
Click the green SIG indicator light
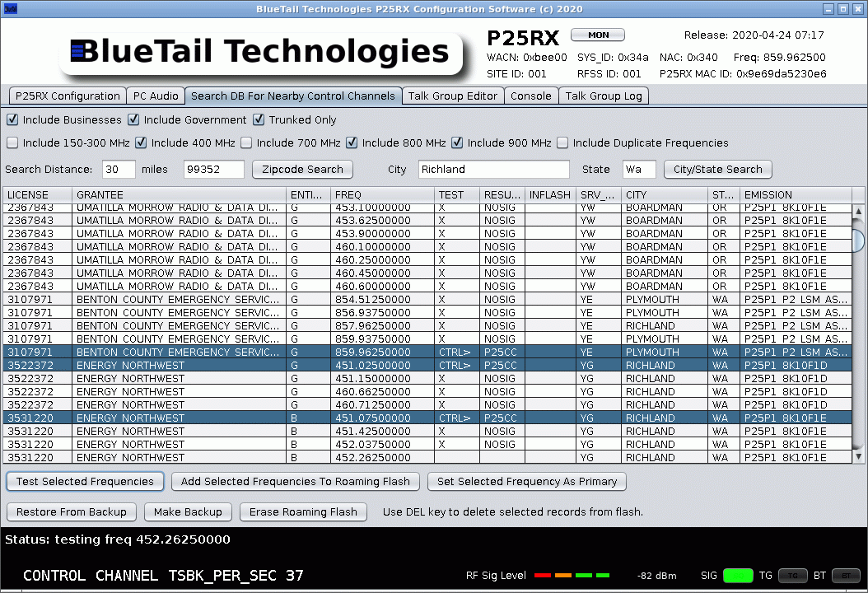738,575
